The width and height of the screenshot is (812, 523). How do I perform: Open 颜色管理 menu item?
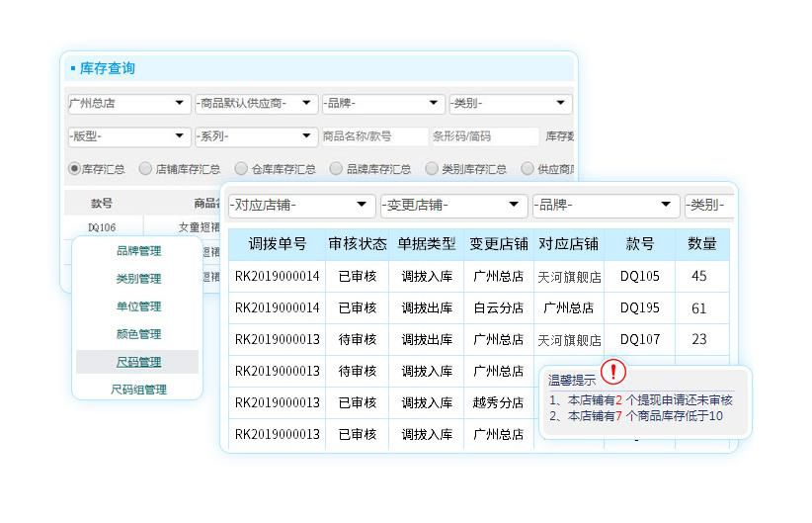pyautogui.click(x=138, y=334)
